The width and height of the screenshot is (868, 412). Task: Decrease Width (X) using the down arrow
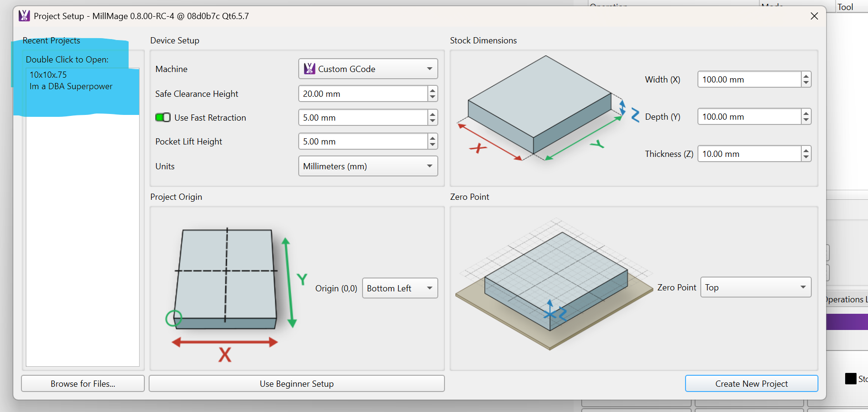tap(806, 83)
